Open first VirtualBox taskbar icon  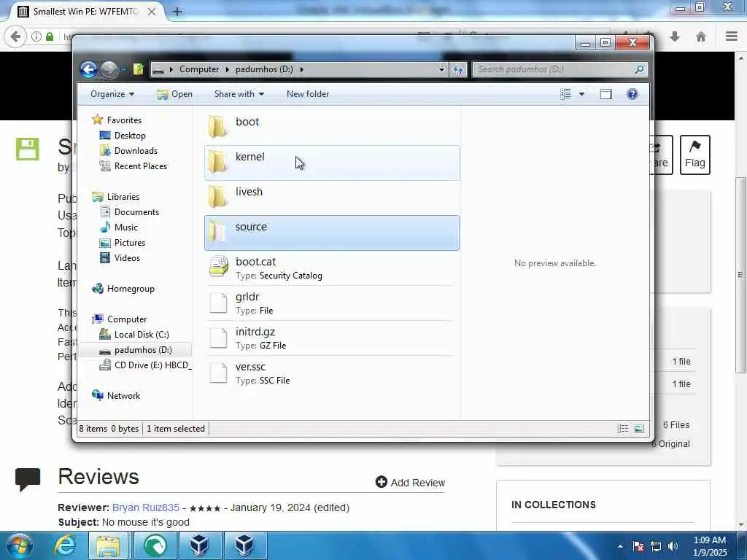199,545
